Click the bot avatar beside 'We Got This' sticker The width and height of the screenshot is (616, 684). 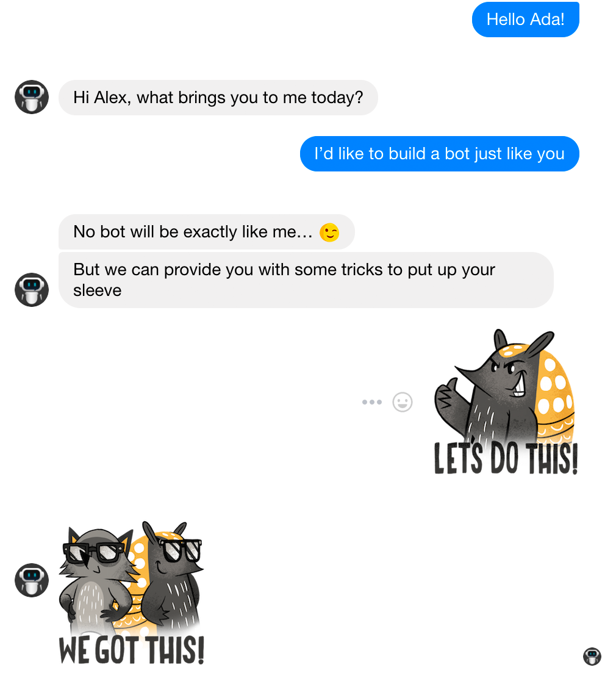tap(32, 580)
